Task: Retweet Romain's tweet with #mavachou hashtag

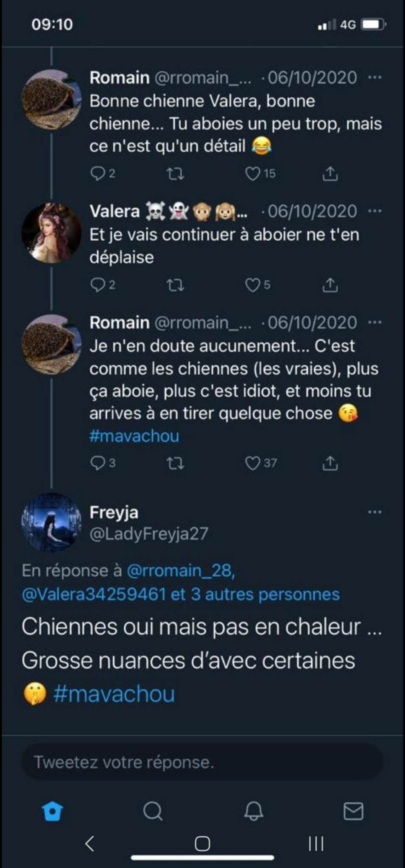Action: pos(175,463)
